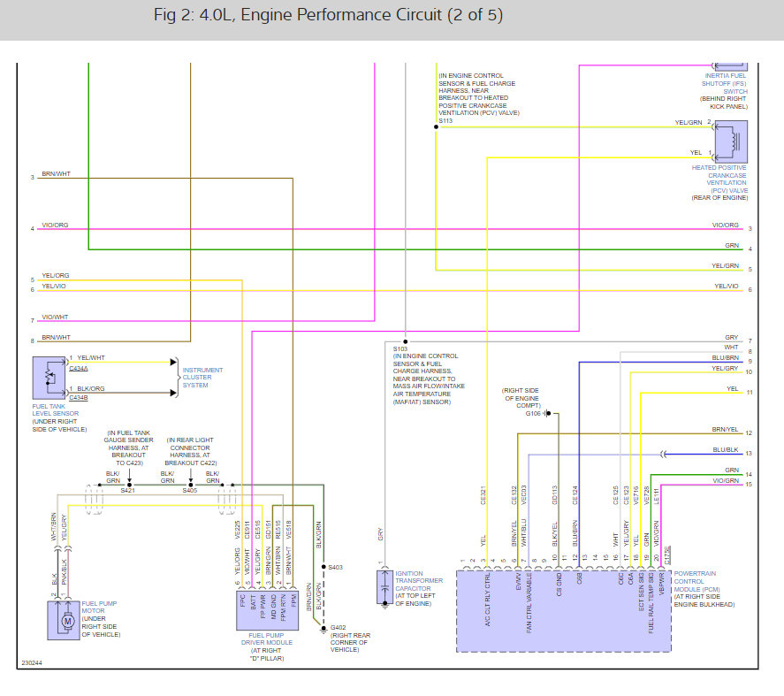The height and width of the screenshot is (696, 784).
Task: Open the C175E connector label
Action: coord(667,555)
